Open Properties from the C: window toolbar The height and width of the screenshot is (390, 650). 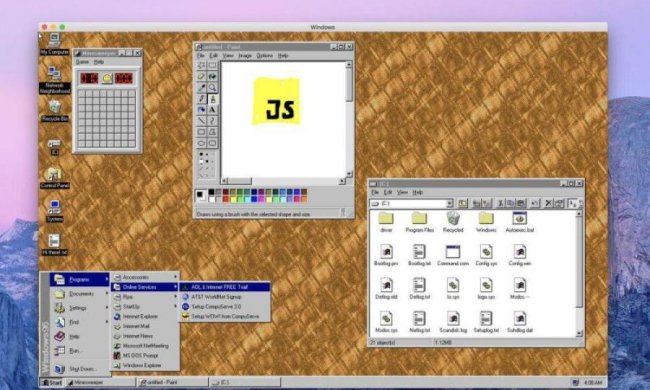pos(558,203)
